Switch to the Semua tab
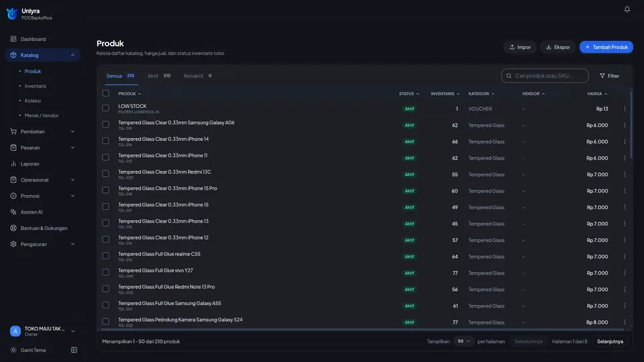Viewport: 644px width, 362px height. coord(120,76)
